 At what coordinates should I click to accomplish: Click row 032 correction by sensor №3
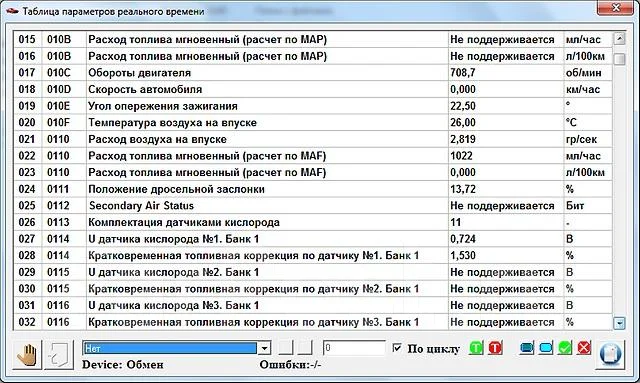313,322
